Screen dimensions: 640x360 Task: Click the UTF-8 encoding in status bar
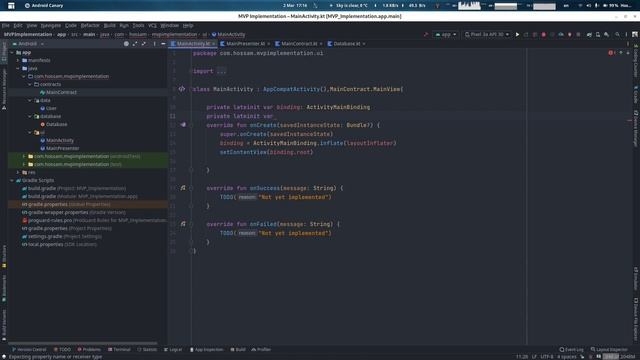(x=547, y=357)
